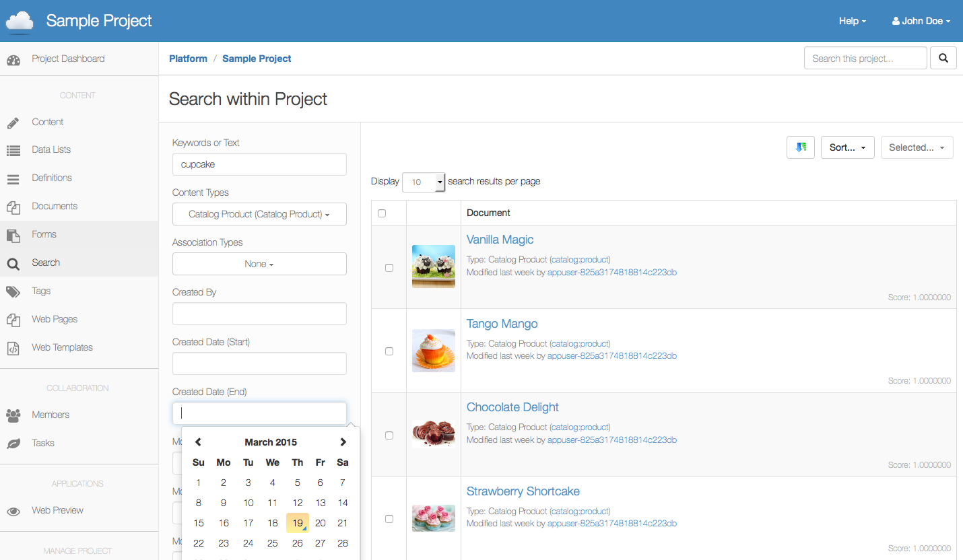The width and height of the screenshot is (963, 560).
Task: Click the Web Preview eye icon
Action: (13, 511)
